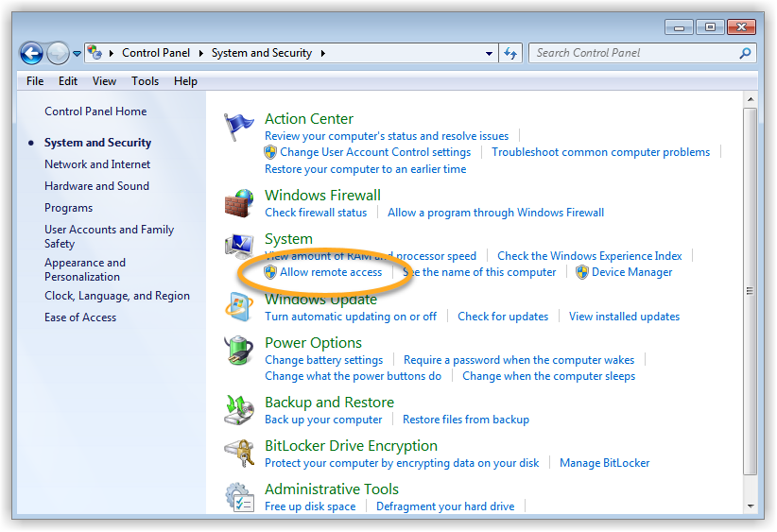Viewport: 777px width, 532px height.
Task: Open Device Manager link
Action: click(x=631, y=272)
